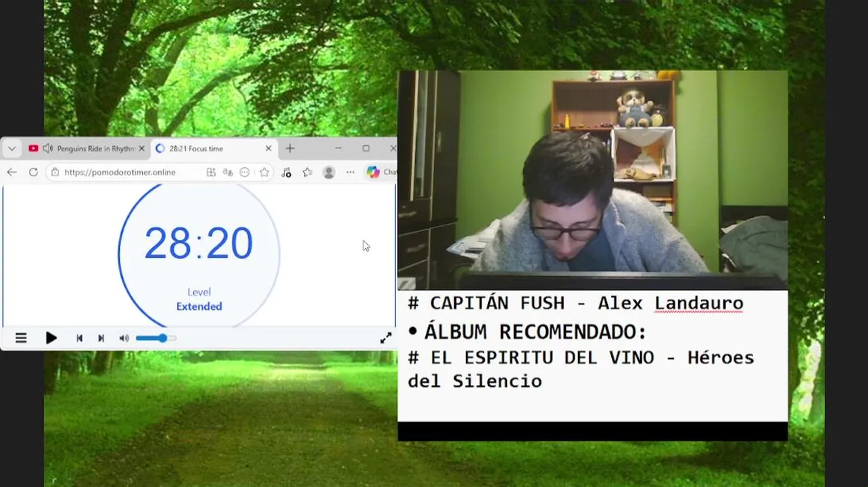Screen dimensions: 868x487
Task: Close the Focus time tab
Action: pos(268,148)
